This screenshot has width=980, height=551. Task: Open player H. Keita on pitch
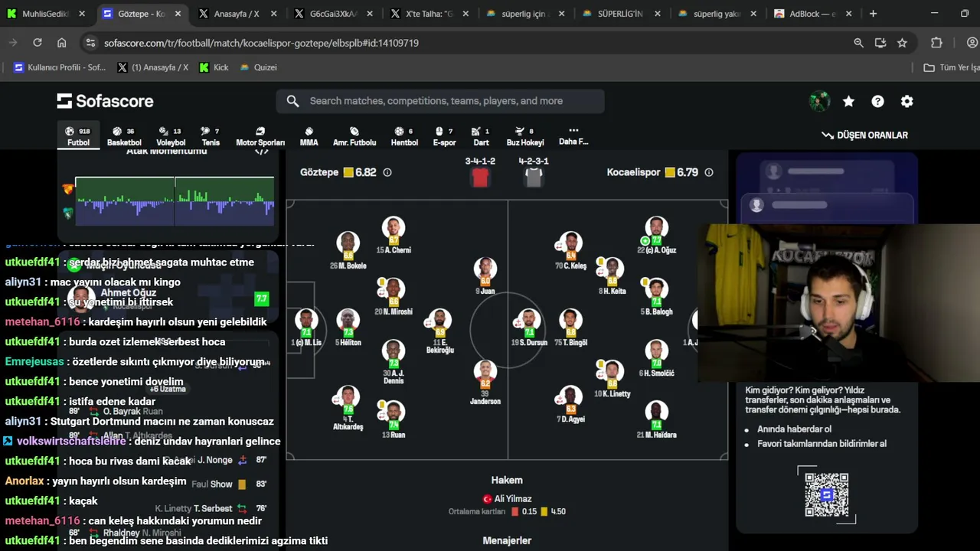click(612, 275)
